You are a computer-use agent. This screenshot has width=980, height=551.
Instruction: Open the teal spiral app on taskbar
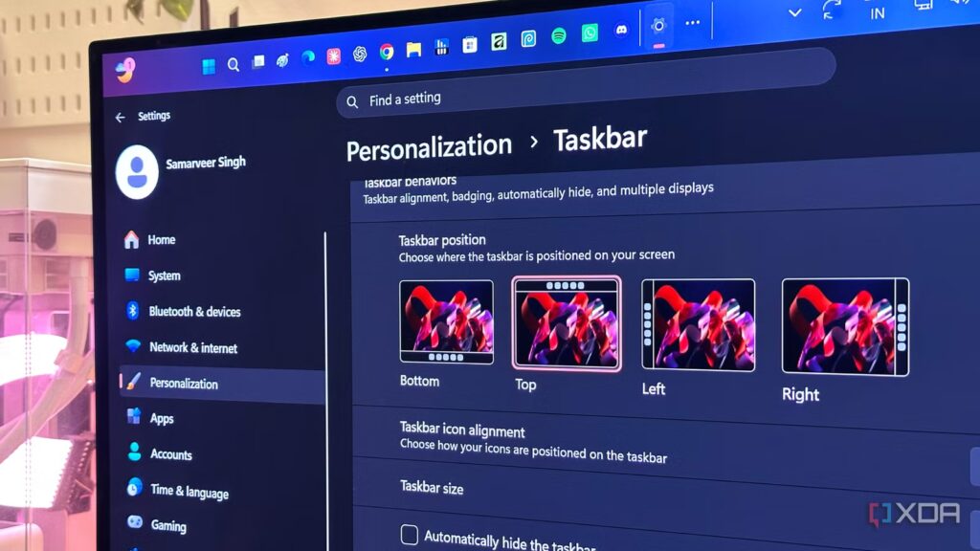point(528,38)
